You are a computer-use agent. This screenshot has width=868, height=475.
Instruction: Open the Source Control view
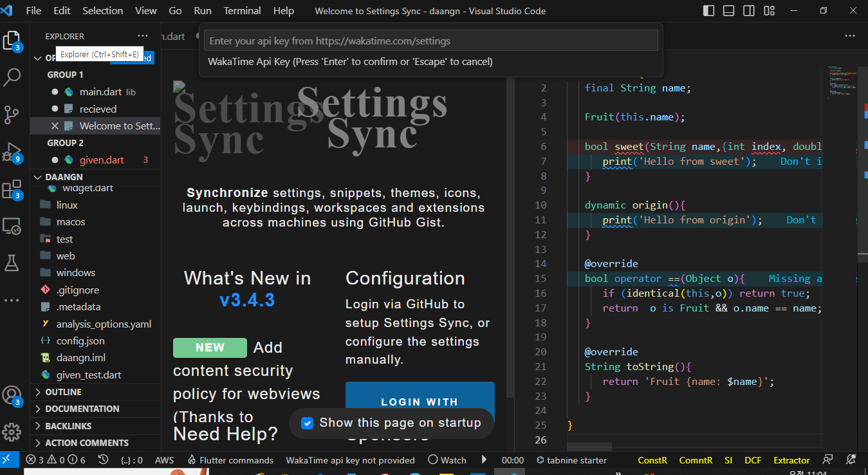click(12, 115)
